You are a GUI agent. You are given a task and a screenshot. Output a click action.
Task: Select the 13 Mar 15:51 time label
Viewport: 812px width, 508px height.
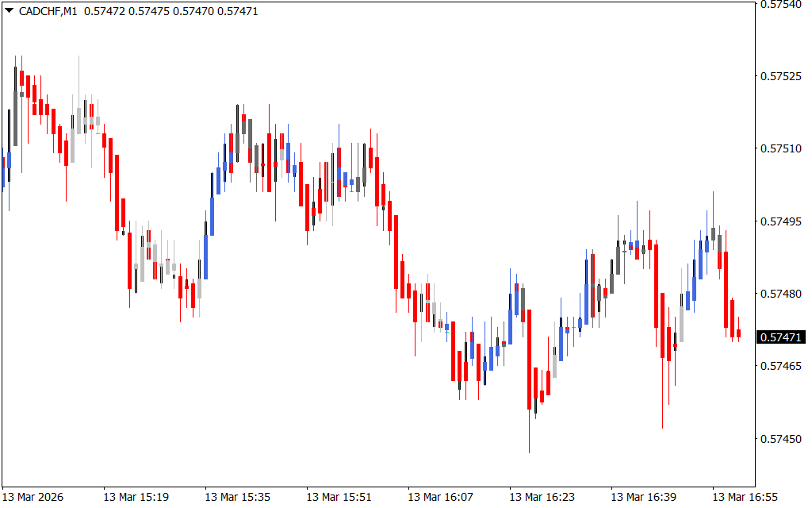[339, 497]
